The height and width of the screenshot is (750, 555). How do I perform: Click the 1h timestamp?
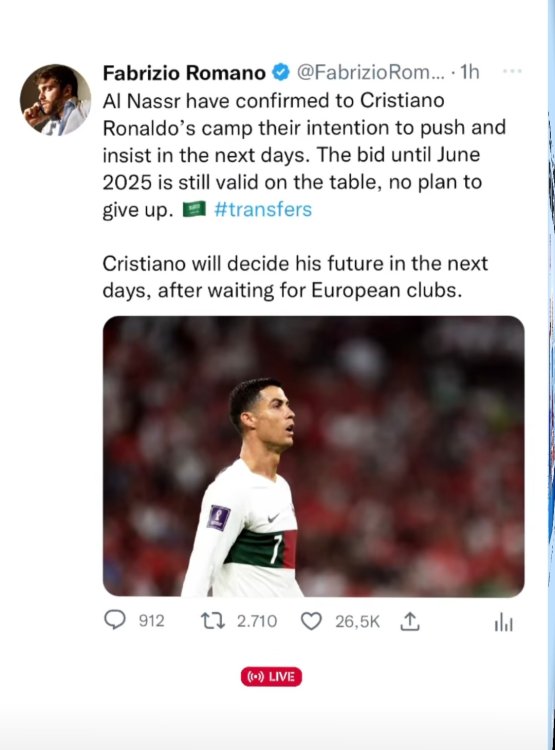(x=469, y=72)
